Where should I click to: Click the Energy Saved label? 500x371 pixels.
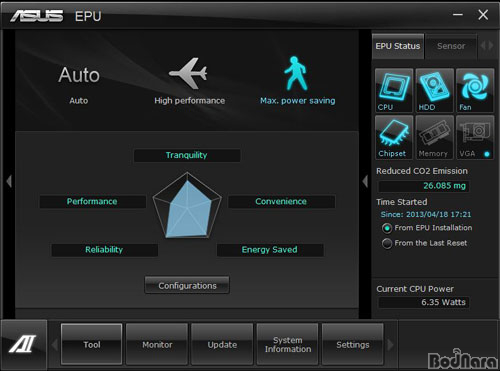point(270,250)
